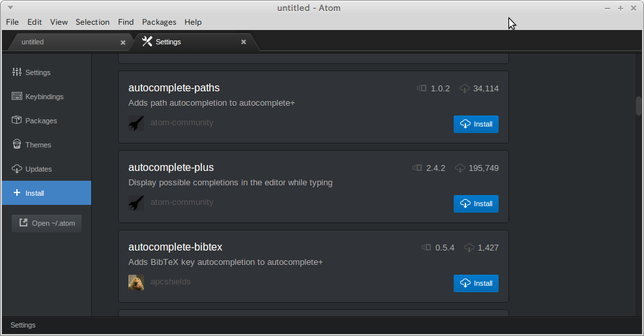Image resolution: width=644 pixels, height=336 pixels.
Task: Click the autocomplete-paths package title
Action: coord(174,88)
